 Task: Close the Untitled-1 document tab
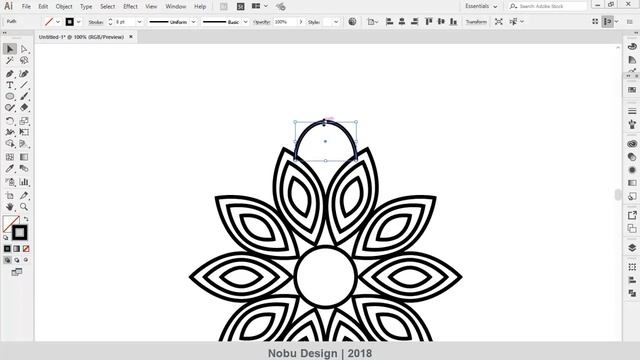point(131,37)
